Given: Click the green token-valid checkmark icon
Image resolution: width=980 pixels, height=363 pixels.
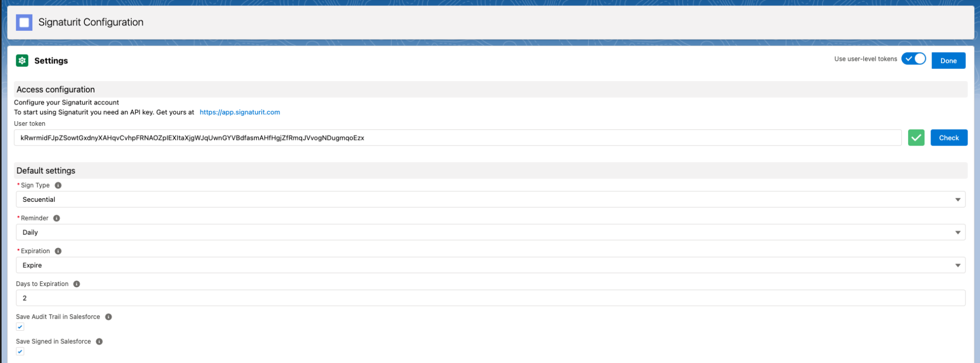Looking at the screenshot, I should click(916, 138).
